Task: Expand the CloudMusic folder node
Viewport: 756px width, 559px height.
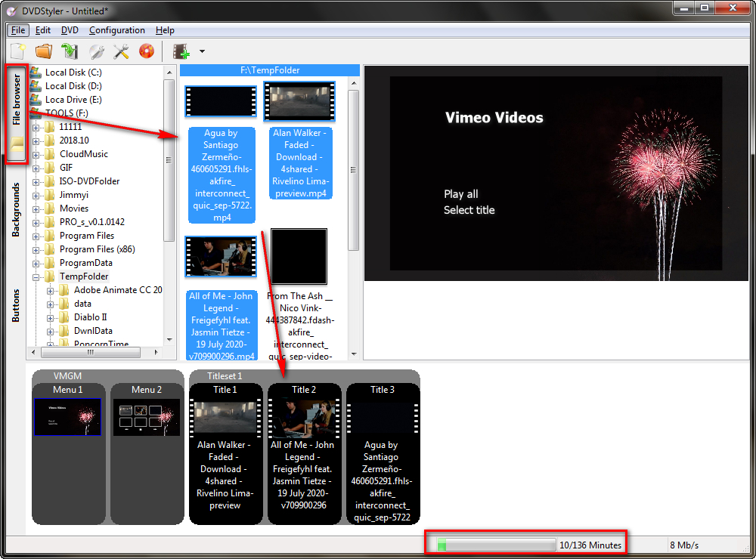Action: 36,155
